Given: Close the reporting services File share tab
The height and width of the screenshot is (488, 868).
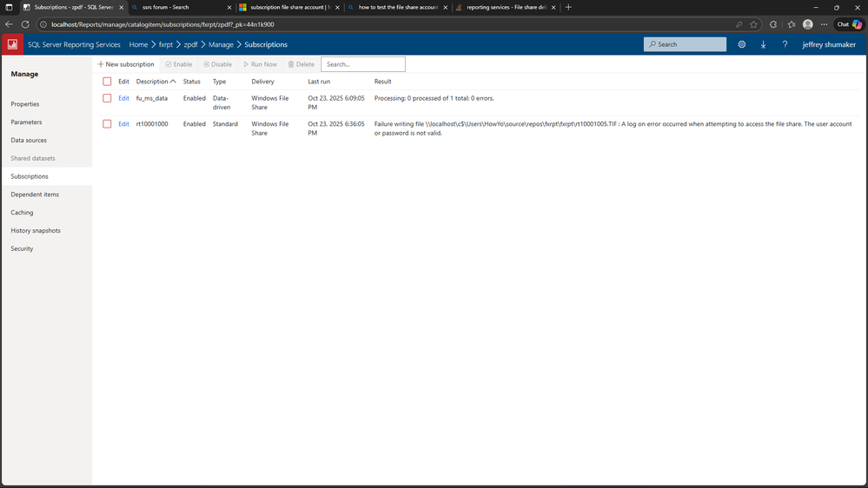Looking at the screenshot, I should click(x=553, y=7).
